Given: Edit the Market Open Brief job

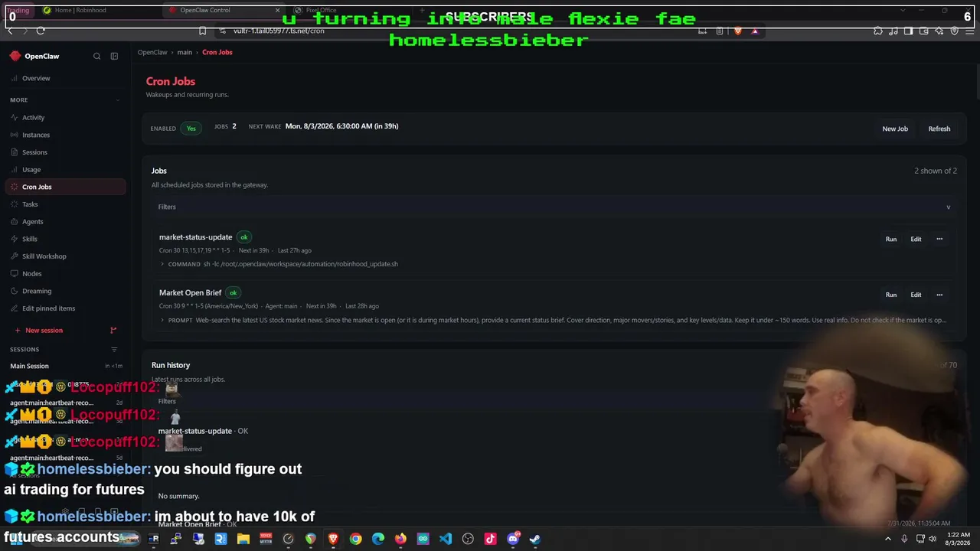Looking at the screenshot, I should (916, 295).
